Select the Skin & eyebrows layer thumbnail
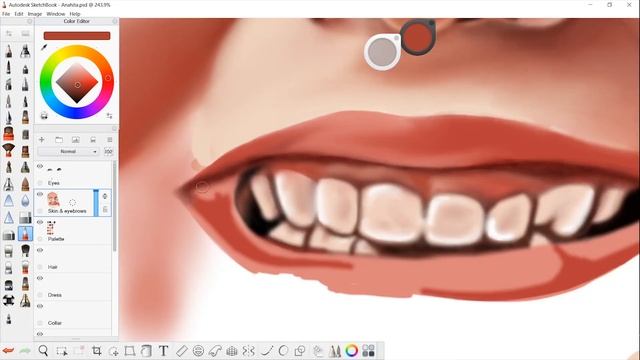 point(53,200)
